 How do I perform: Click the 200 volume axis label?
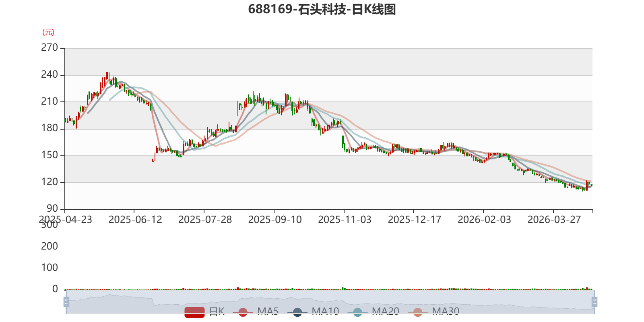coord(50,246)
